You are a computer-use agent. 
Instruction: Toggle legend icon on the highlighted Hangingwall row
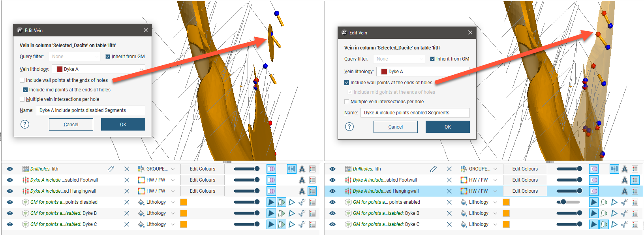point(635,191)
